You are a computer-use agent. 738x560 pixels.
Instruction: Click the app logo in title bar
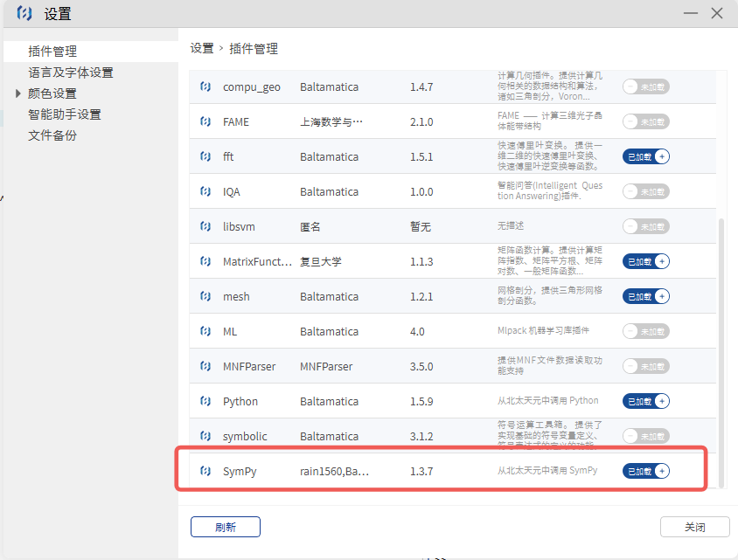24,14
